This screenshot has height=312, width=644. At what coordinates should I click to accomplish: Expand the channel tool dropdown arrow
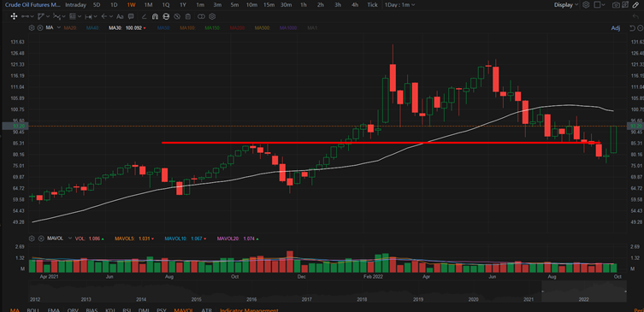[48, 16]
